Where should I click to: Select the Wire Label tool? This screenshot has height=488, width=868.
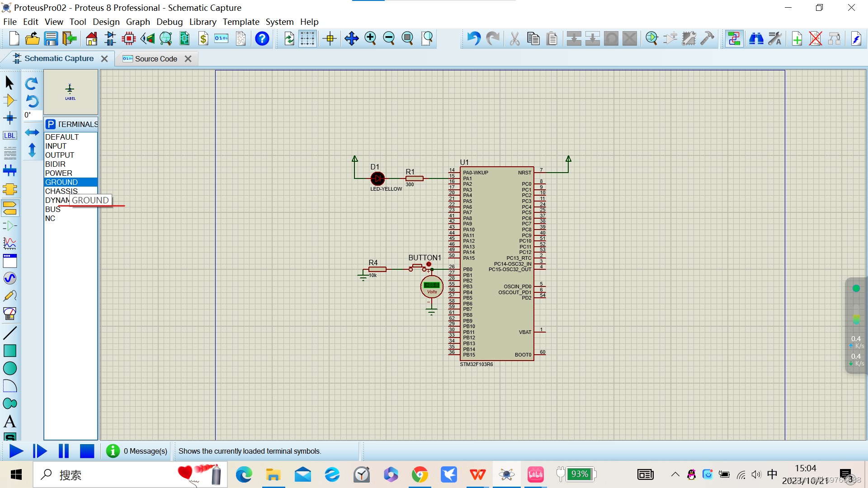pos(10,135)
